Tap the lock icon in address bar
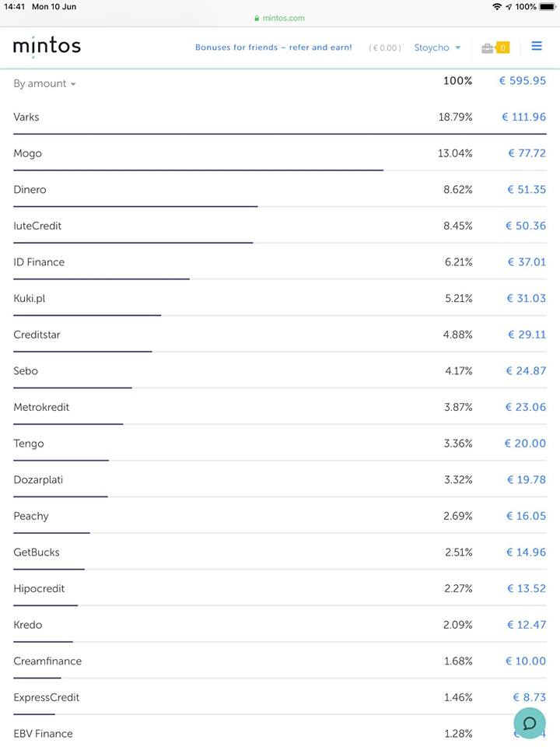This screenshot has height=747, width=560. tap(257, 18)
